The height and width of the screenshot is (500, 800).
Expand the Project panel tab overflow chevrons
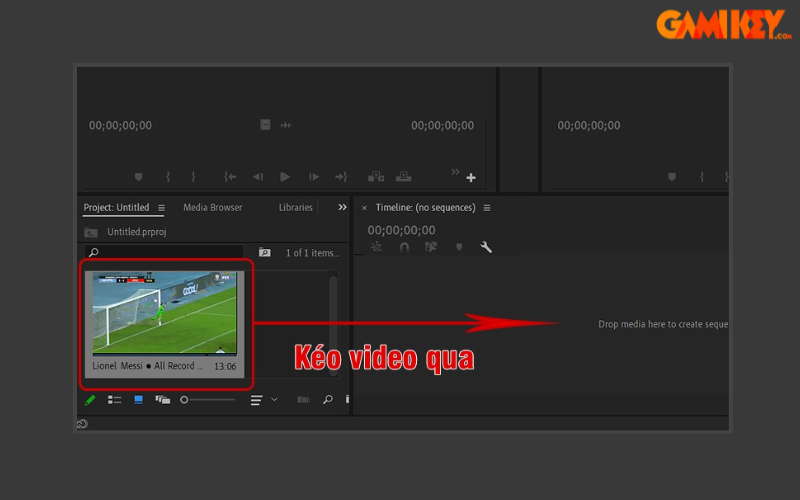point(342,207)
